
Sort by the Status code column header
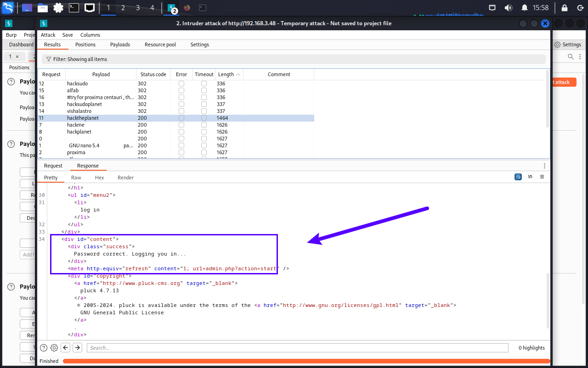tap(153, 74)
